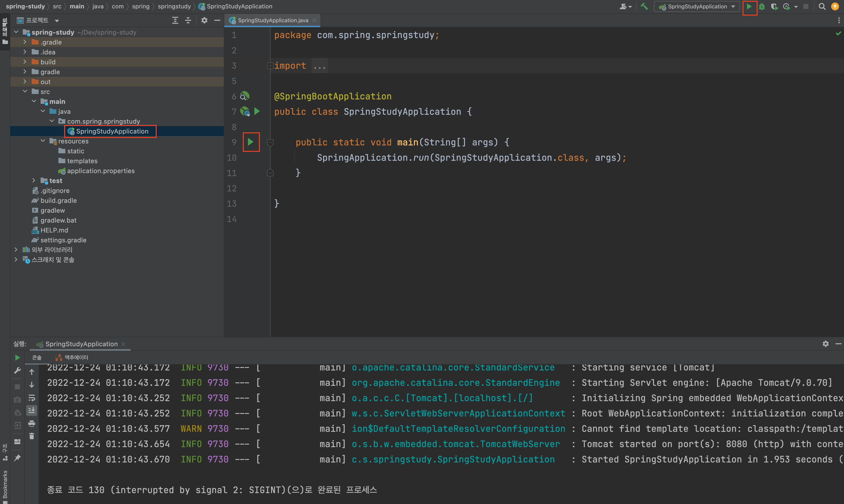The image size is (844, 504).
Task: Toggle scroll to end of console
Action: [x=32, y=410]
